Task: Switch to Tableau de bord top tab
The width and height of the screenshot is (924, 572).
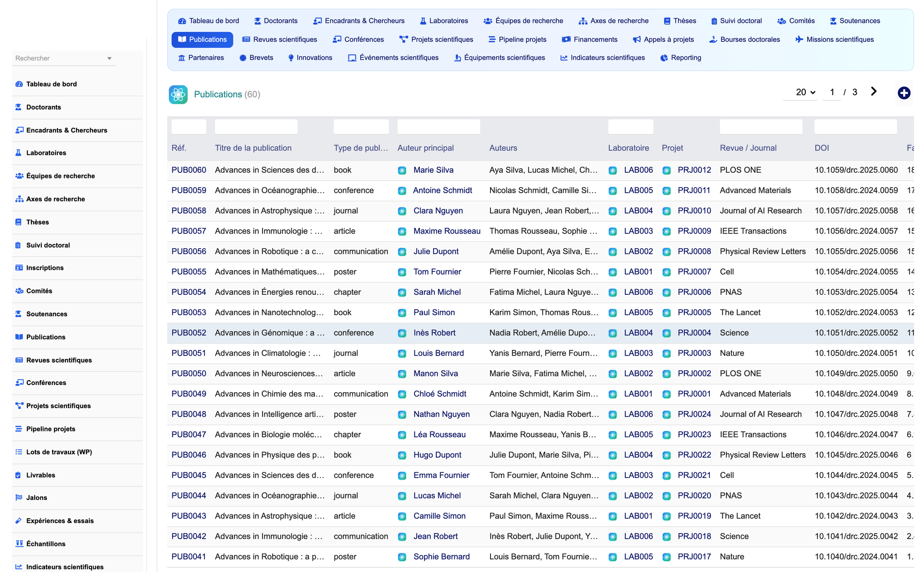Action: click(208, 21)
